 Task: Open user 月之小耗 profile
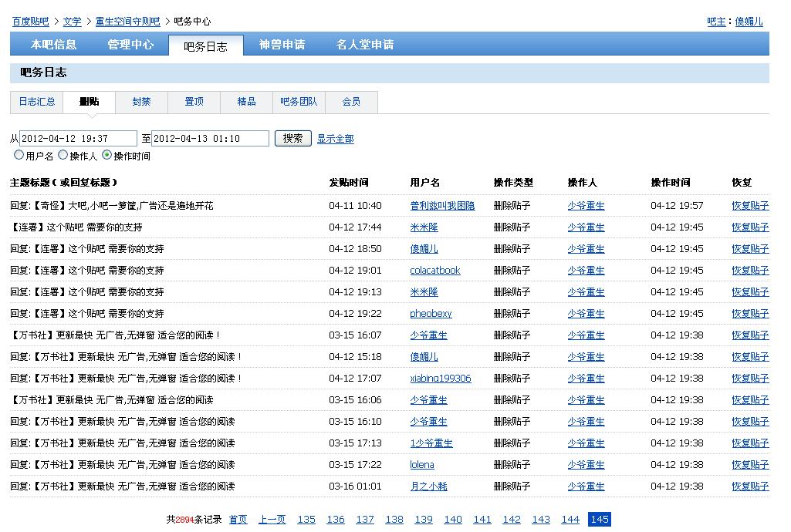428,487
